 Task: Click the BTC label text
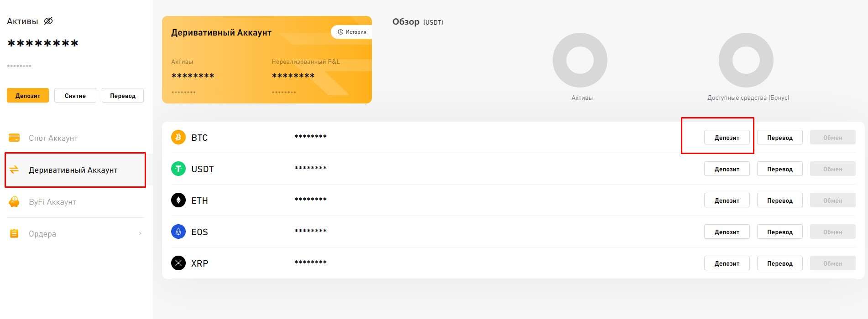199,138
